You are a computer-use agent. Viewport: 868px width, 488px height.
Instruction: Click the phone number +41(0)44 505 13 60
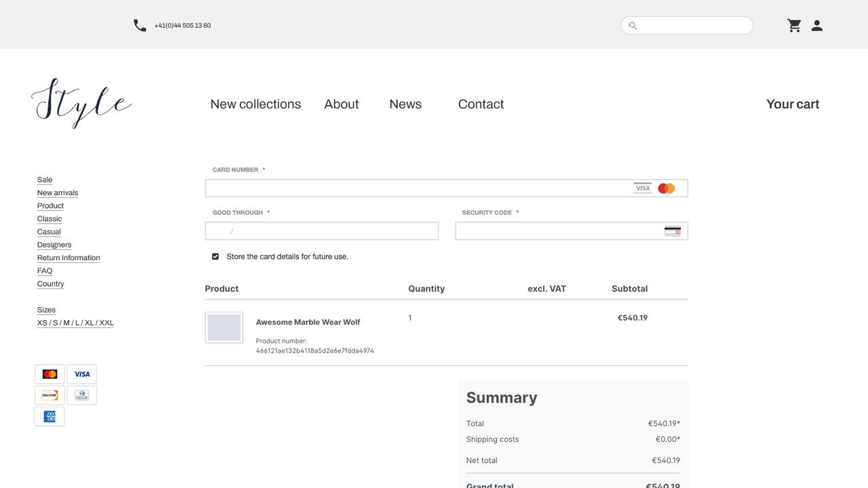coord(182,26)
